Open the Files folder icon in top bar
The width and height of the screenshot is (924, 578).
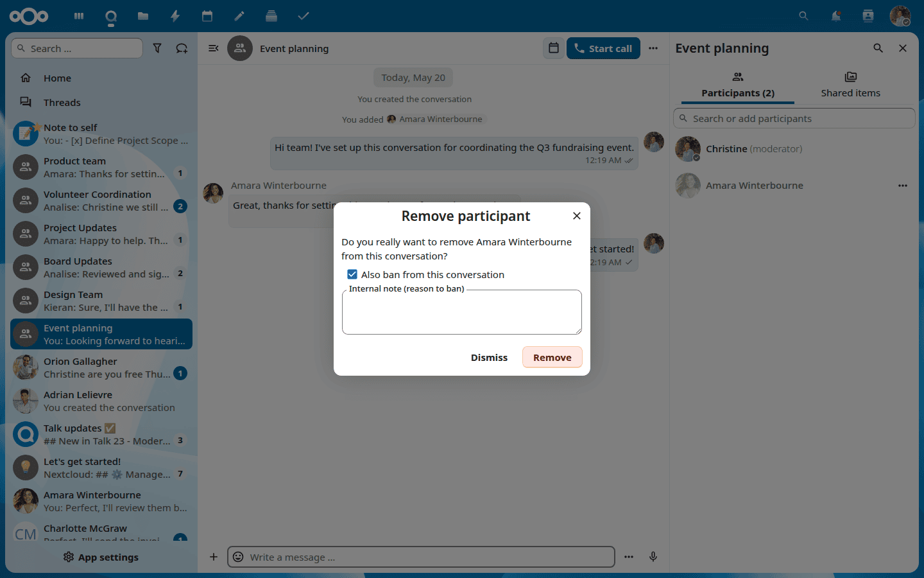click(x=143, y=16)
